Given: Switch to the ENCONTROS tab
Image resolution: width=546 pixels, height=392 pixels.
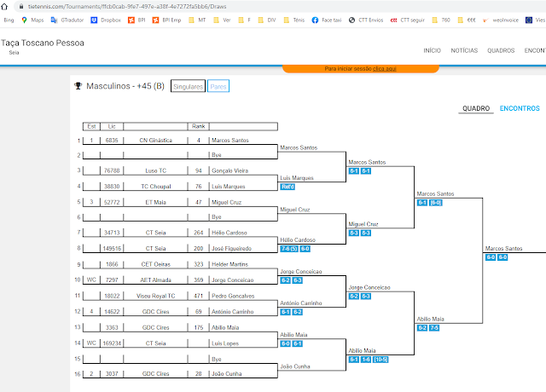Looking at the screenshot, I should [520, 108].
